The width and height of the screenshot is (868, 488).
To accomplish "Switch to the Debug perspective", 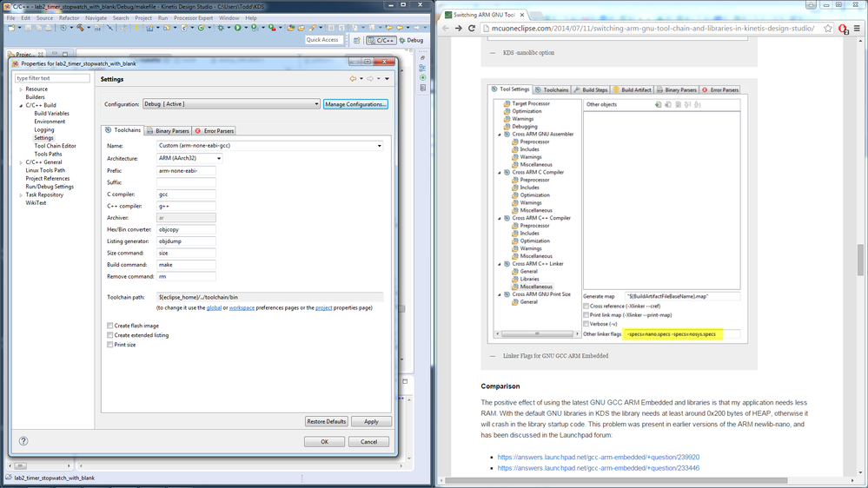I will click(x=411, y=40).
